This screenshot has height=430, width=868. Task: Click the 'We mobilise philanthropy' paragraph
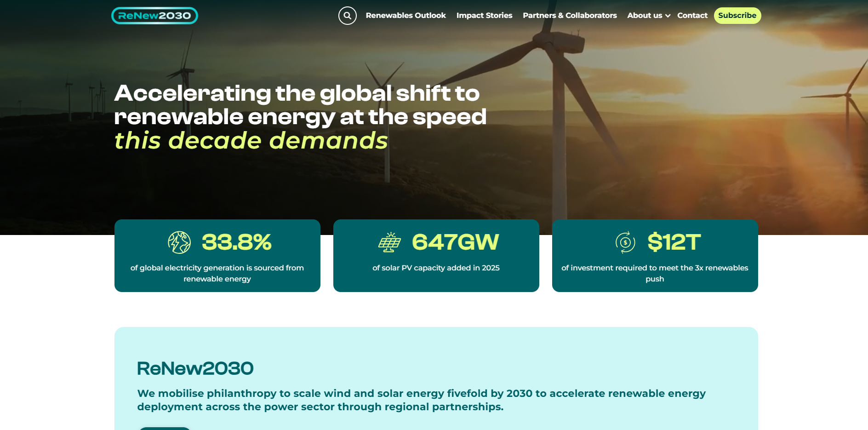point(422,400)
